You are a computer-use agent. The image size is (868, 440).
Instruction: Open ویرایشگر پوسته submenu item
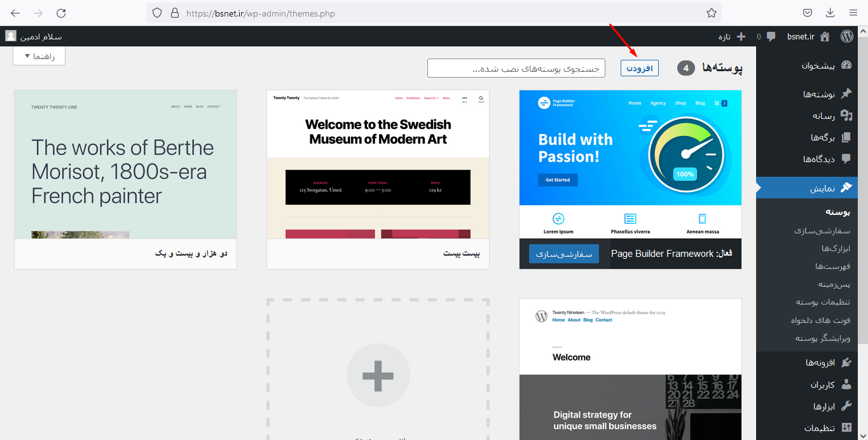(823, 338)
